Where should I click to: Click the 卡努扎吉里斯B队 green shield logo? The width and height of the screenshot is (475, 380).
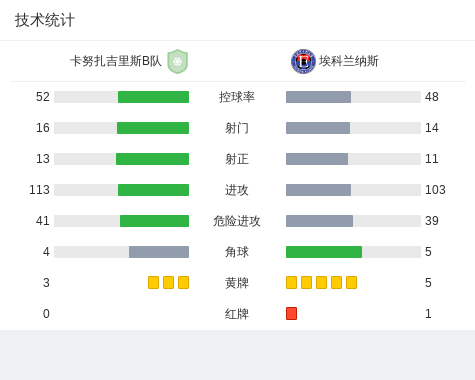coord(178,61)
